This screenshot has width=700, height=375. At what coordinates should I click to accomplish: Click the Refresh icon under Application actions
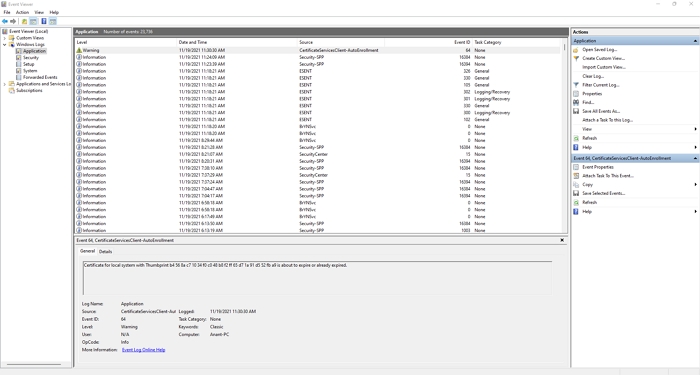[576, 138]
